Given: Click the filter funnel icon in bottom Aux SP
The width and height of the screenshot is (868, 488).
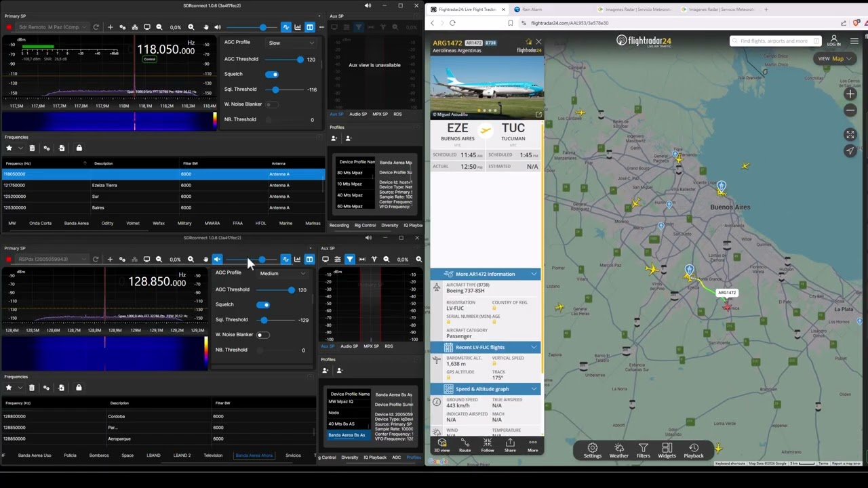Looking at the screenshot, I should click(x=350, y=259).
